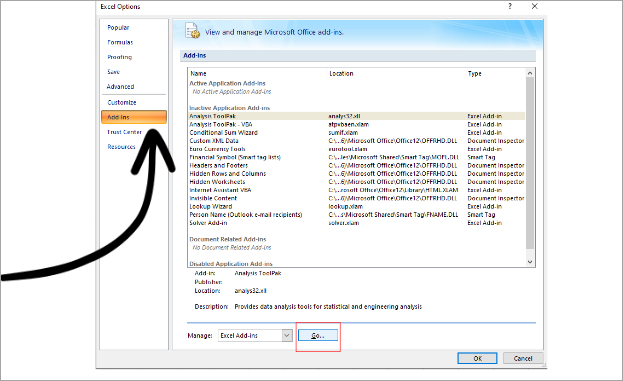Select the Custom XML Data row

tap(357, 141)
